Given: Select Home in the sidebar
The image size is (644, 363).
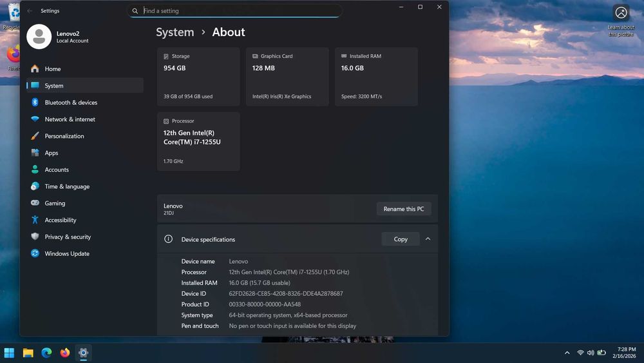Looking at the screenshot, I should click(85, 68).
